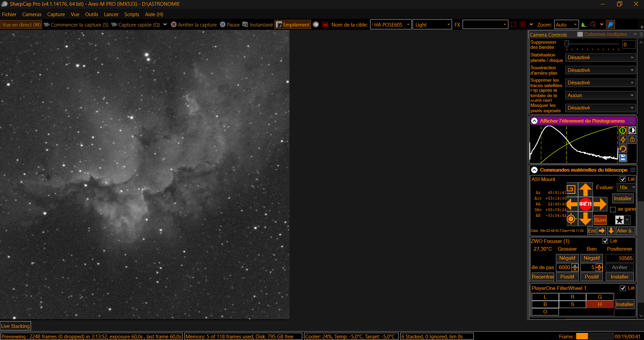
Task: Click the histogram lock icon
Action: click(632, 140)
